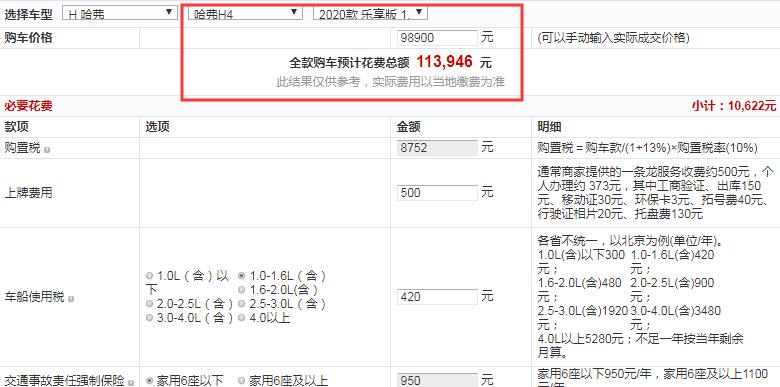Click the info icon beside 车船使用税
The height and width of the screenshot is (387, 780).
71,299
